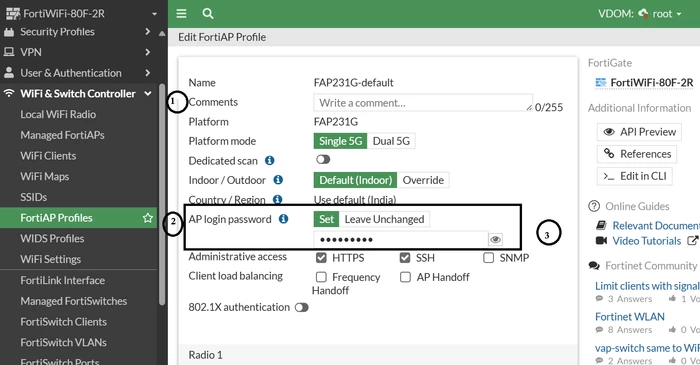Enable Frequency Handoff checkbox

[x=321, y=277]
